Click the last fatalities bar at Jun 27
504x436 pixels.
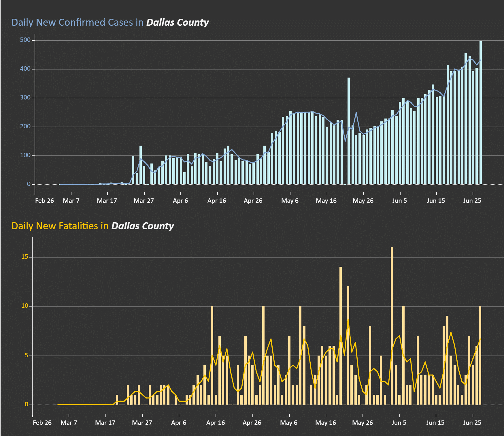click(x=480, y=355)
